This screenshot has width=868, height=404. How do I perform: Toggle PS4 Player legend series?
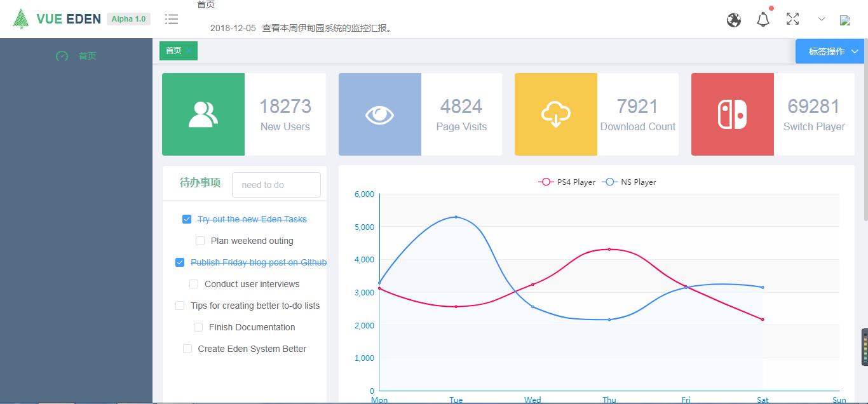pos(567,182)
